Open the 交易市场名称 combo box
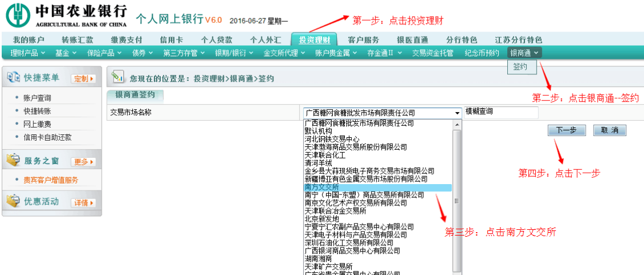The height and width of the screenshot is (275, 644). (383, 113)
